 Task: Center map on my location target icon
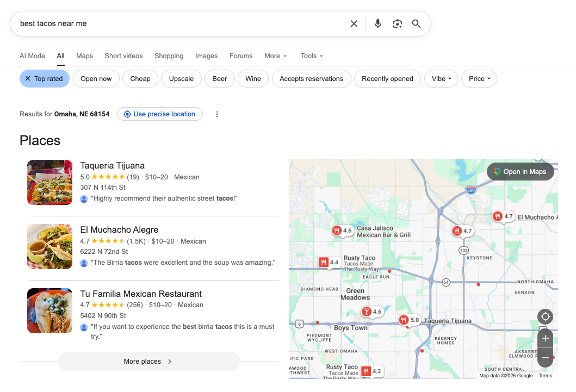[545, 316]
